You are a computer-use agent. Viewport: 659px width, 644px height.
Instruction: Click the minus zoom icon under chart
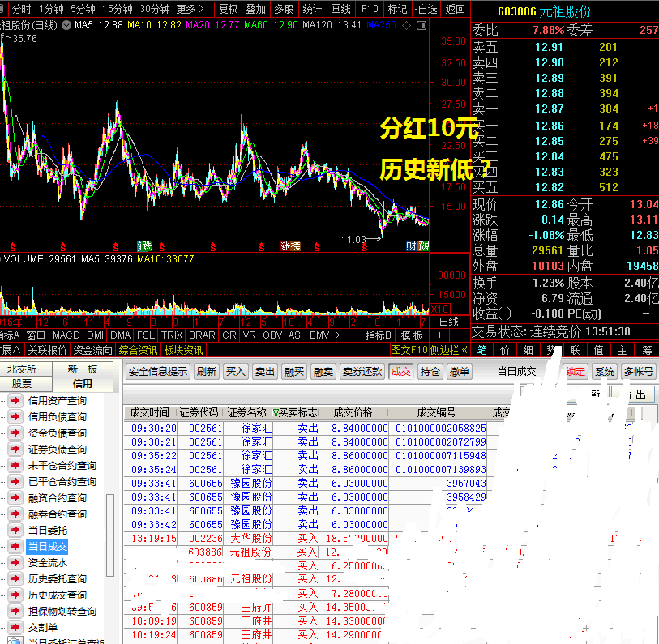(x=460, y=335)
